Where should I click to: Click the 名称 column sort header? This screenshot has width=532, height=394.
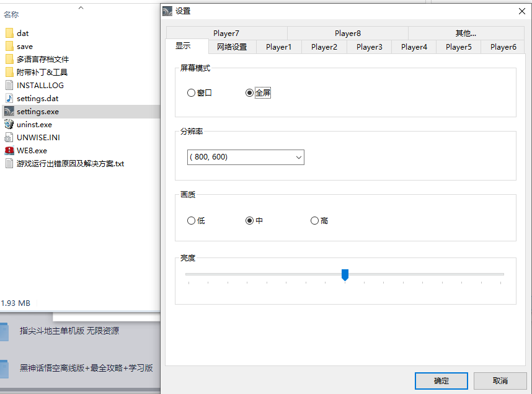pos(12,14)
